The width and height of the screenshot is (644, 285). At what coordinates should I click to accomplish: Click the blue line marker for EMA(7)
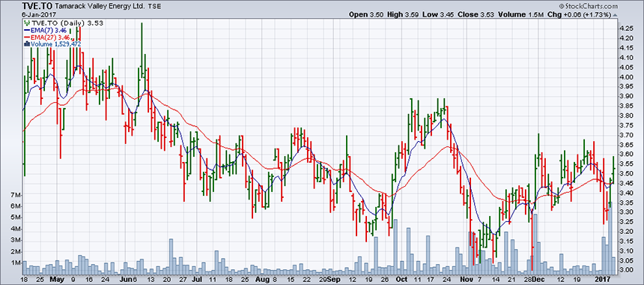(x=27, y=30)
